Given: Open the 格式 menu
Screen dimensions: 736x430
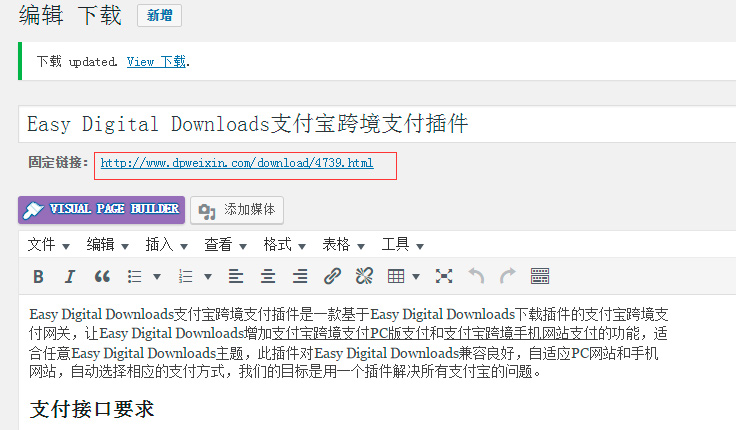Looking at the screenshot, I should tap(284, 245).
